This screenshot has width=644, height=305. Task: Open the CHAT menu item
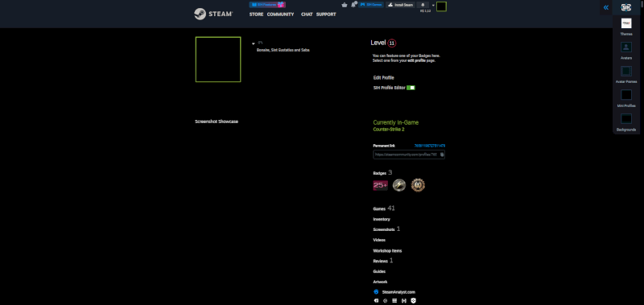coord(307,14)
